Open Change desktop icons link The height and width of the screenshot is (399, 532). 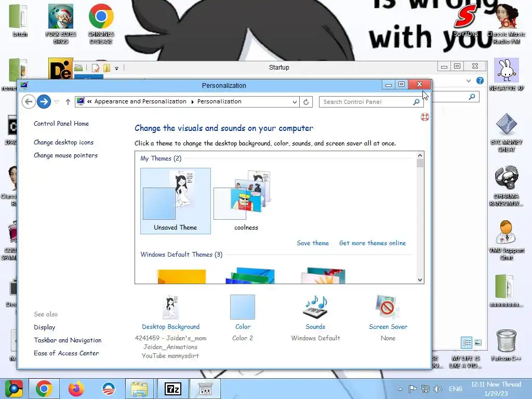[64, 142]
